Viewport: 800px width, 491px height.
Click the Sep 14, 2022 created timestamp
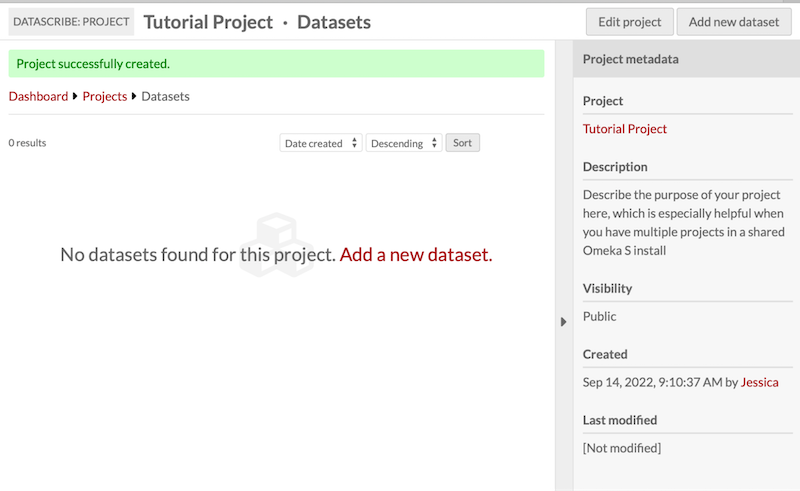(653, 382)
